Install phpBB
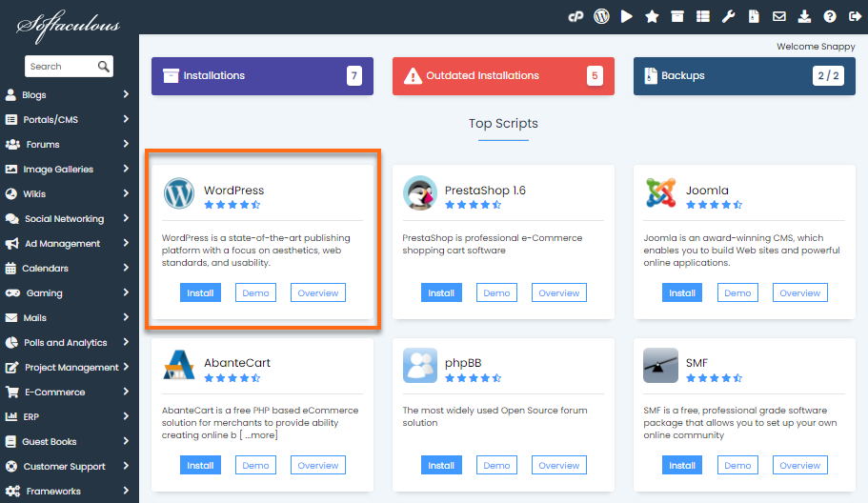The width and height of the screenshot is (868, 503). coord(441,466)
